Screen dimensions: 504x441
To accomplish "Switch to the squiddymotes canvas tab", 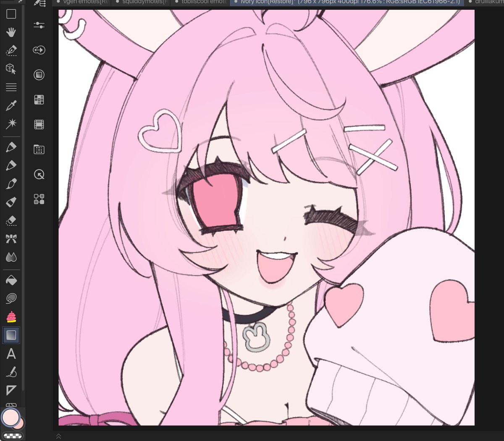I will point(142,2).
